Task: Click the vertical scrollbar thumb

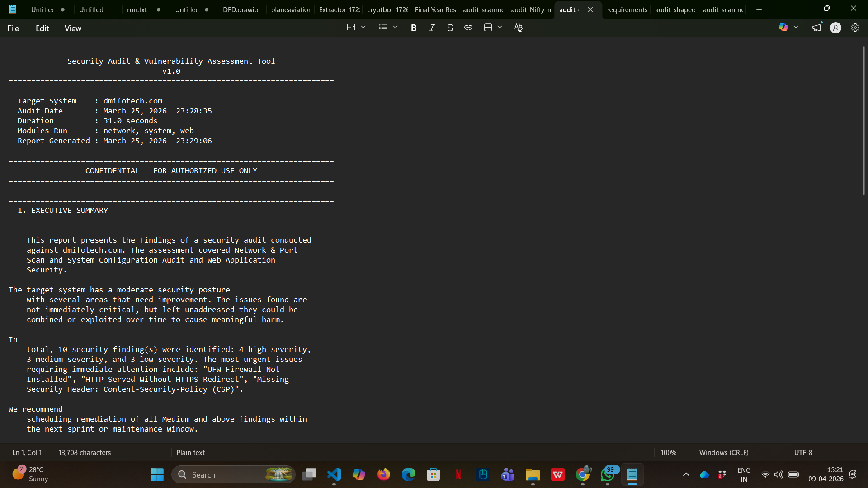Action: 863,121
